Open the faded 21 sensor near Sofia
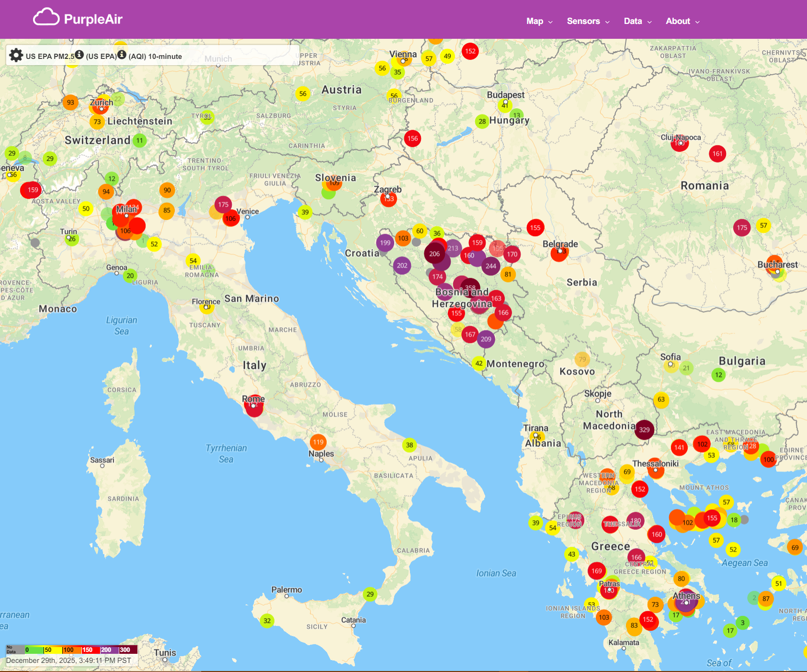The width and height of the screenshot is (807, 672). coord(686,368)
